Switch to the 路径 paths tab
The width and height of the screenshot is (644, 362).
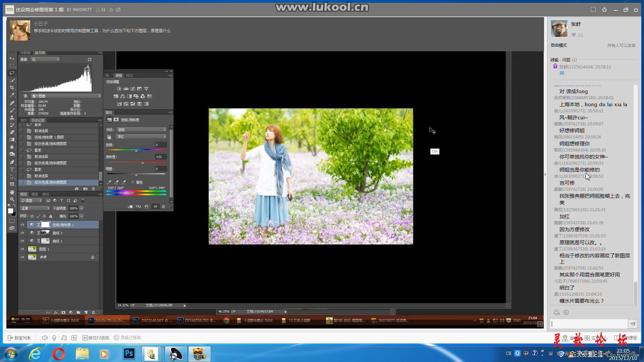[x=46, y=194]
